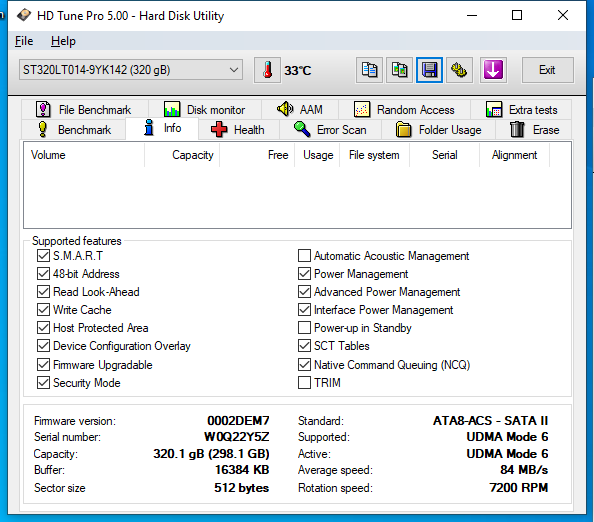The height and width of the screenshot is (522, 594).
Task: Click the 512 bytes sector size value
Action: tap(242, 488)
